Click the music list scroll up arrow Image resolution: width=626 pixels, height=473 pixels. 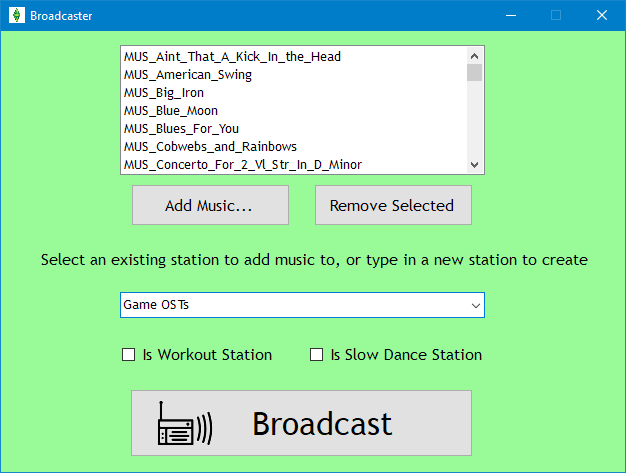(475, 55)
